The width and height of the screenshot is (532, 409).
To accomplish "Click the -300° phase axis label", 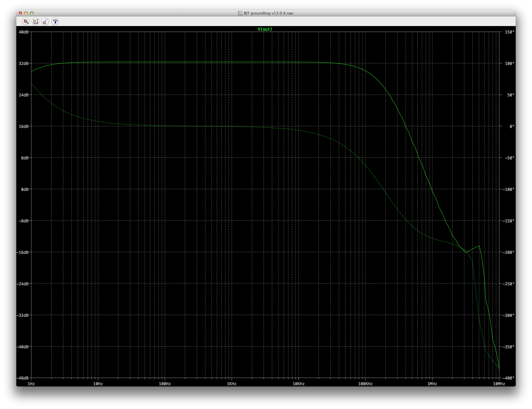I will coord(509,315).
